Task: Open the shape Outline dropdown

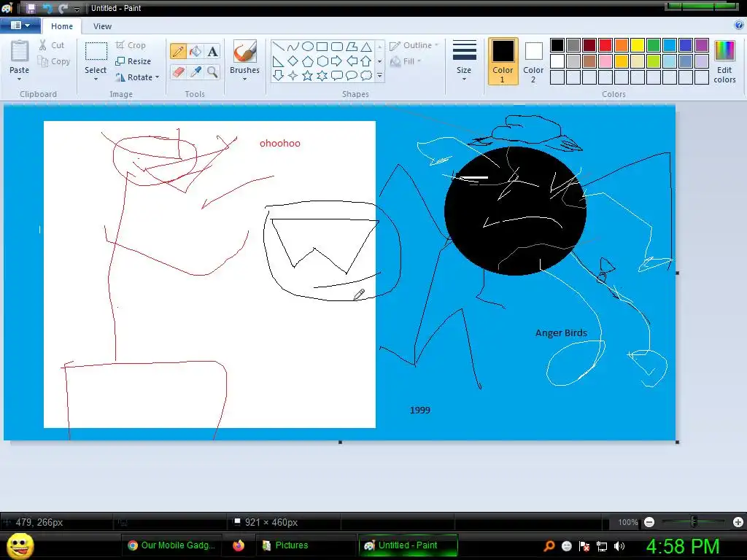Action: (414, 45)
